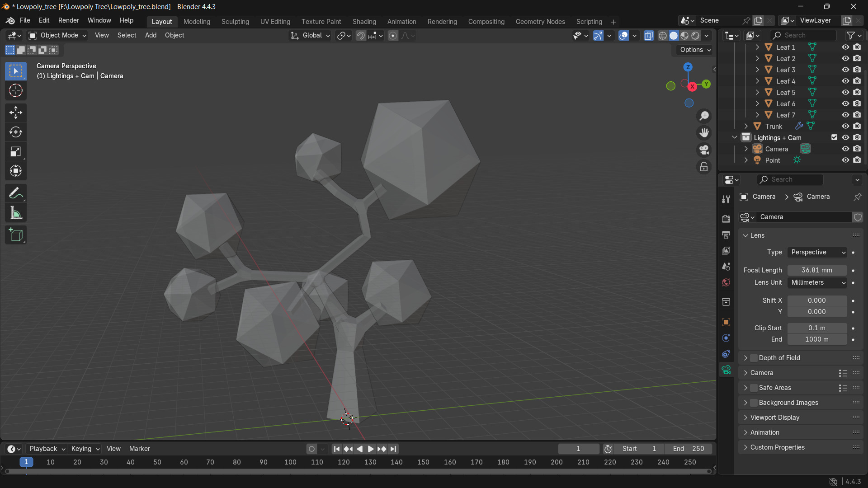The image size is (868, 488).
Task: Enable Background Images checkbox
Action: click(754, 403)
